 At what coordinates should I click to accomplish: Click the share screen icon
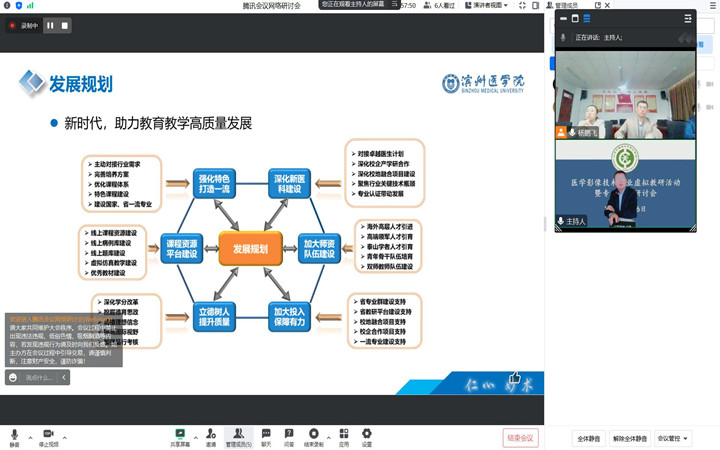[x=180, y=435]
